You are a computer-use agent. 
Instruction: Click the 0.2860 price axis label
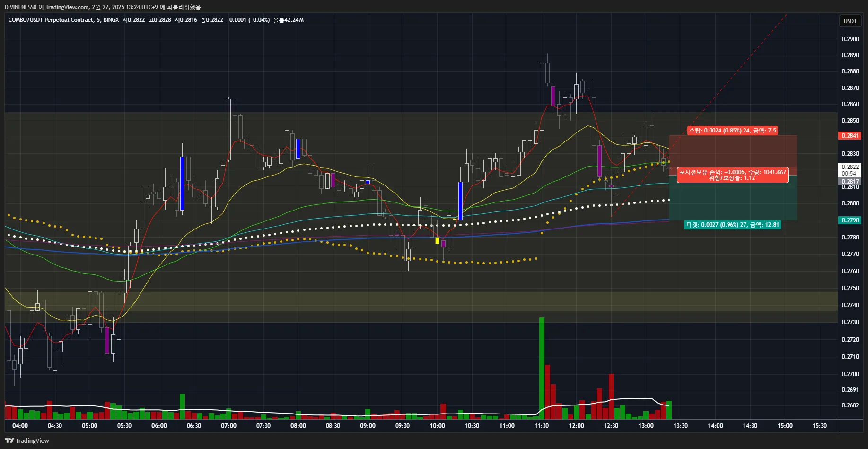tap(850, 104)
